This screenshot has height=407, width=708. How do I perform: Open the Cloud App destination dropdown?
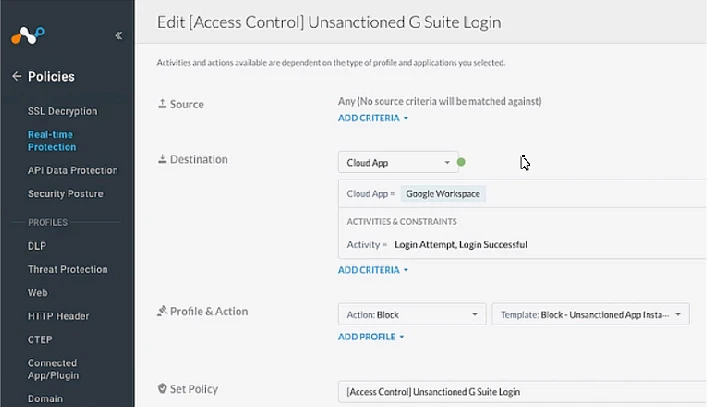point(398,163)
